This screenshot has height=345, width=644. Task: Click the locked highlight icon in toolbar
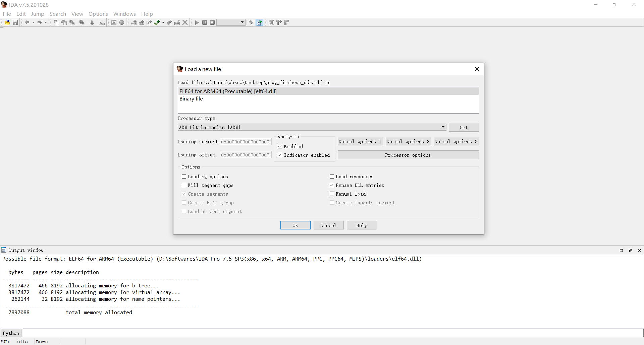pos(102,22)
